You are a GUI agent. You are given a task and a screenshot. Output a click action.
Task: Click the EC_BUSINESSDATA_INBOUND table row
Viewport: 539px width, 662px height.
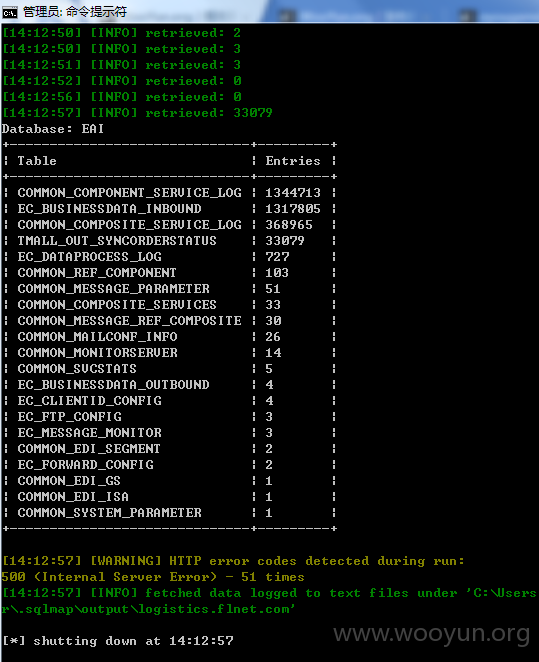[169, 209]
